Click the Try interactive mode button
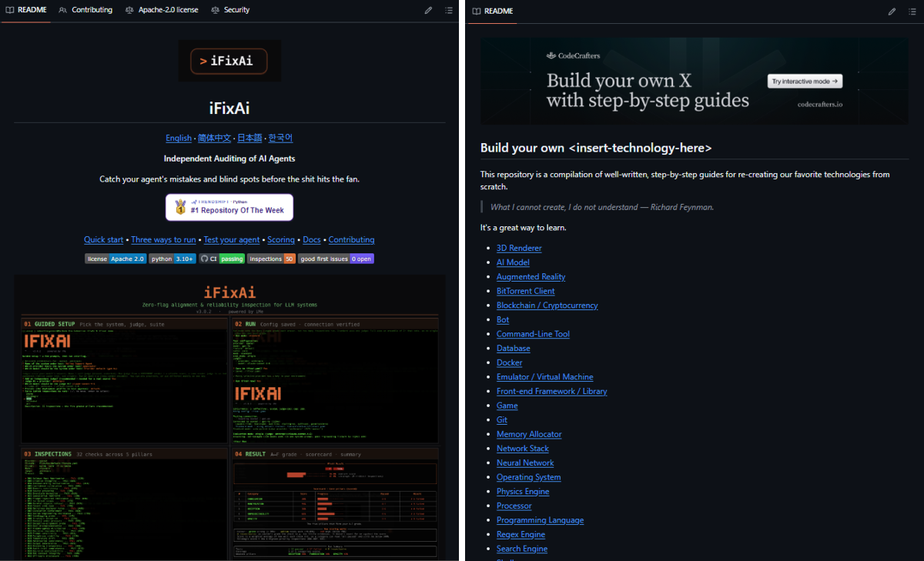Image resolution: width=924 pixels, height=561 pixels. coord(805,81)
